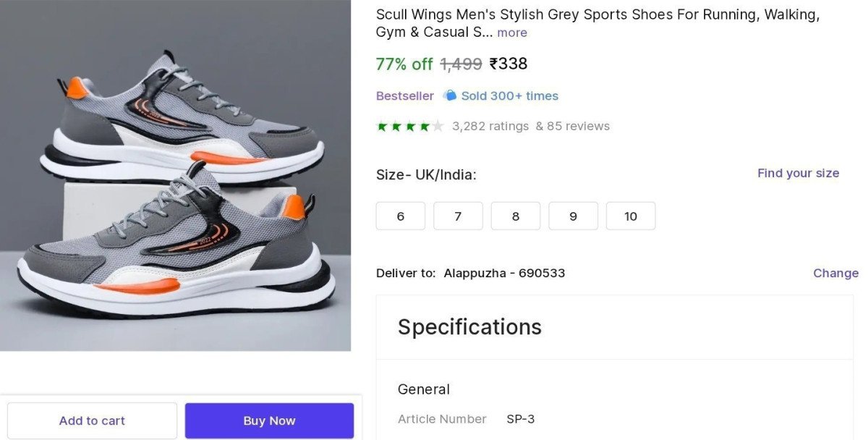Click the first green rating star
Image resolution: width=868 pixels, height=440 pixels.
point(382,127)
